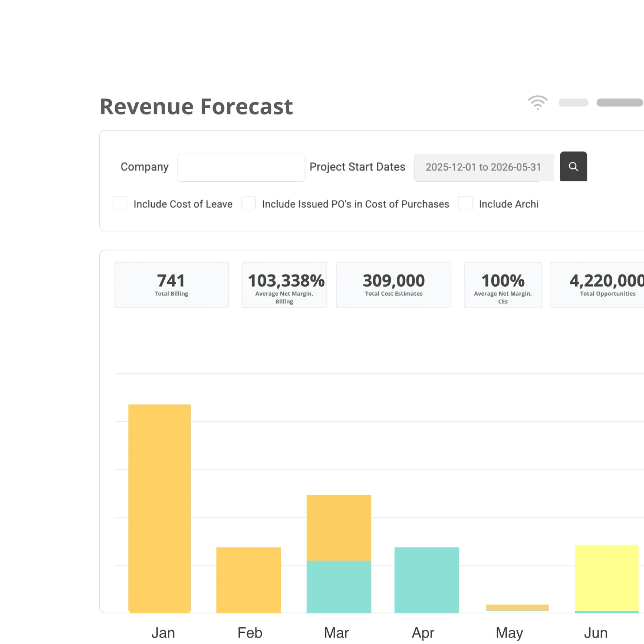Click the Jun axis label
The width and height of the screenshot is (644, 644).
595,633
